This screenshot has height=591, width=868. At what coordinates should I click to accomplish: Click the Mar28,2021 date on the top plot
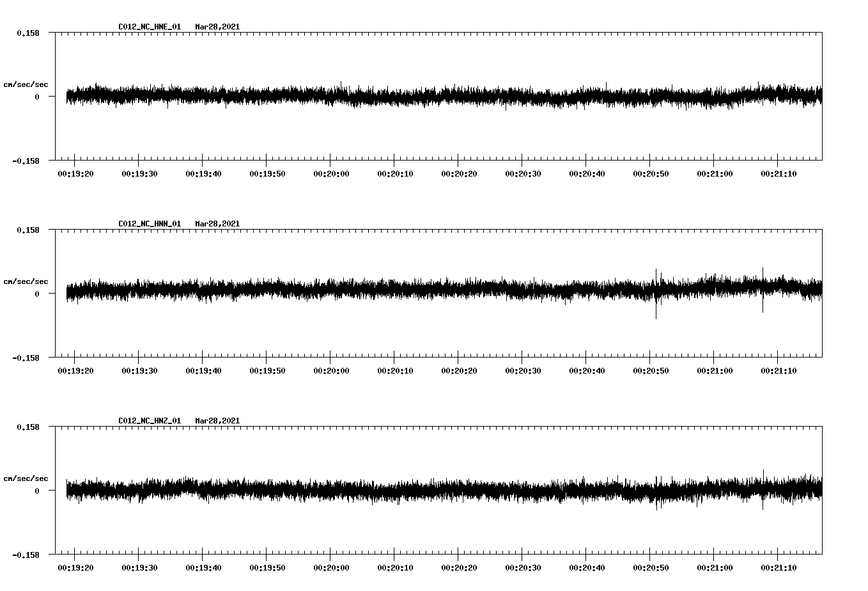[218, 27]
